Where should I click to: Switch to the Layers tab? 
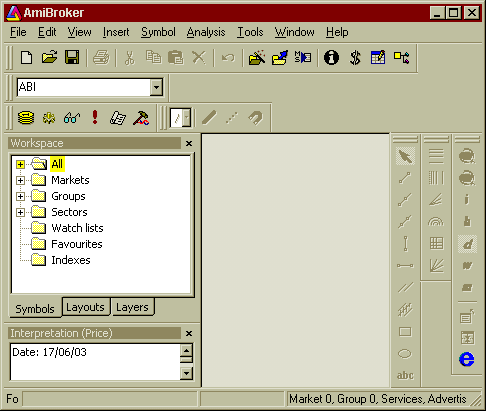click(x=132, y=307)
